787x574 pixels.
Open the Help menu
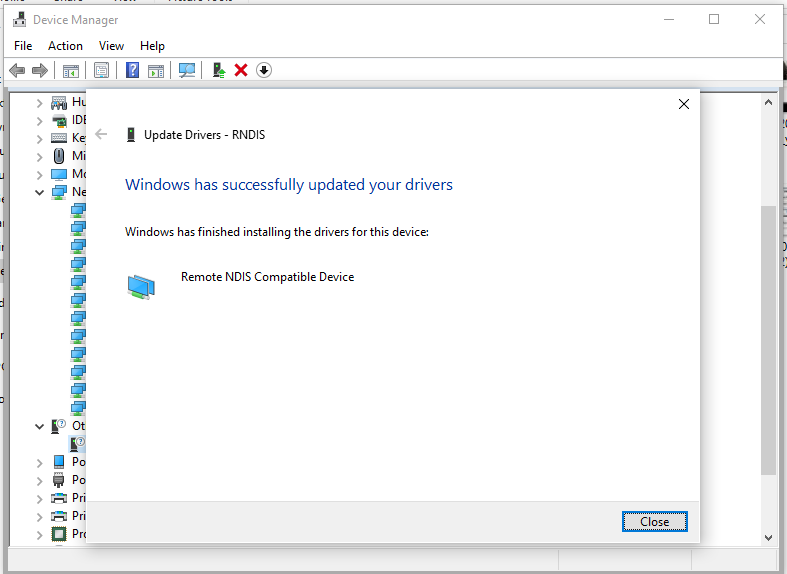click(x=152, y=46)
